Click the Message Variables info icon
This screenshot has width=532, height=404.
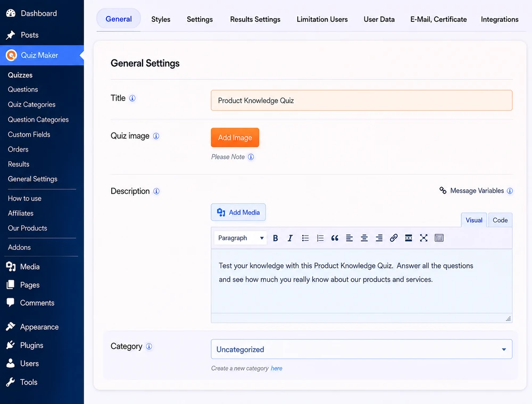(510, 191)
